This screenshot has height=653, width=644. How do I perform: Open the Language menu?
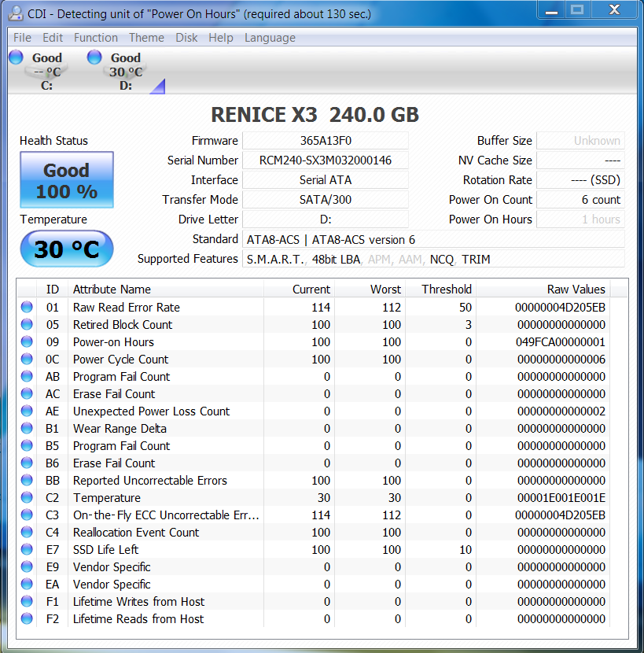point(270,38)
